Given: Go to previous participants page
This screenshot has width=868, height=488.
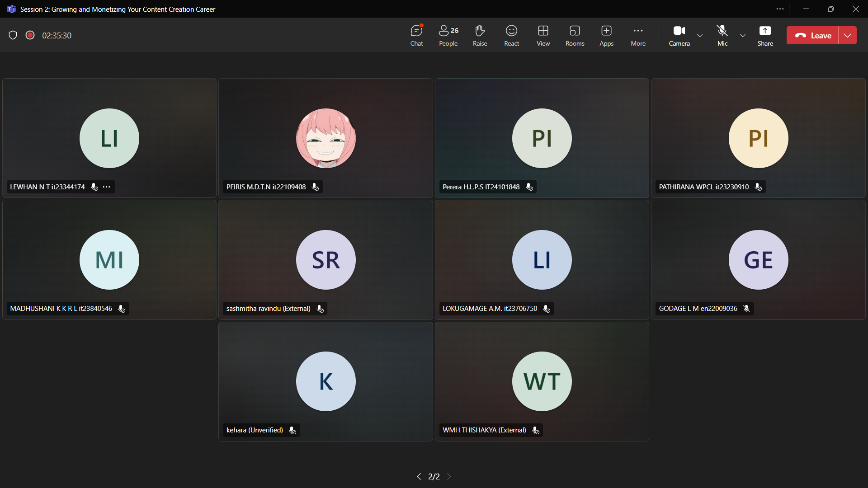Looking at the screenshot, I should pyautogui.click(x=419, y=476).
